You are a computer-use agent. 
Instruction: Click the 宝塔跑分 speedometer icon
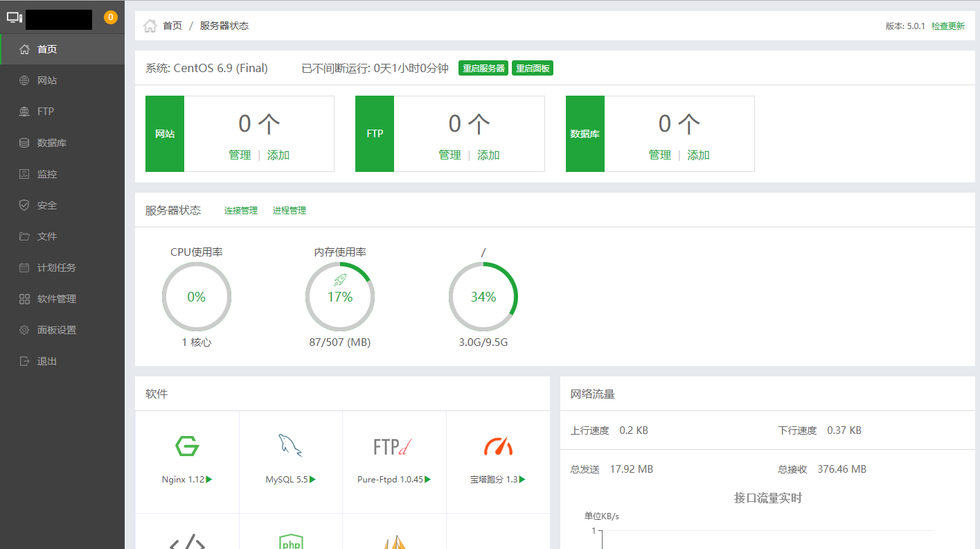tap(498, 446)
